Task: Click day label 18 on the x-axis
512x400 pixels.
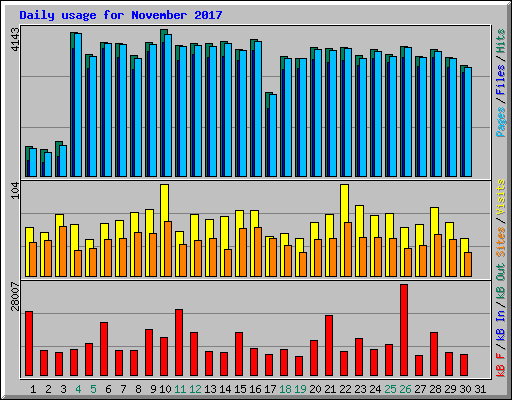Action: coord(285,389)
